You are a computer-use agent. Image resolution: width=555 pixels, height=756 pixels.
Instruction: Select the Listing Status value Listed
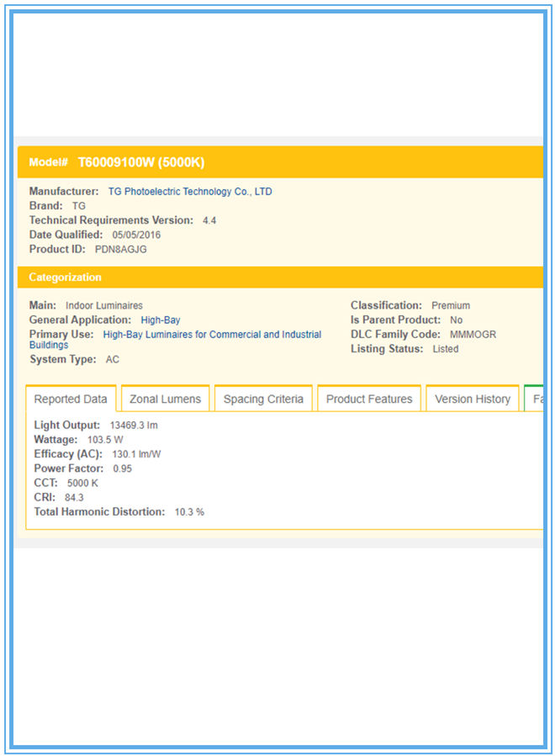(x=446, y=349)
